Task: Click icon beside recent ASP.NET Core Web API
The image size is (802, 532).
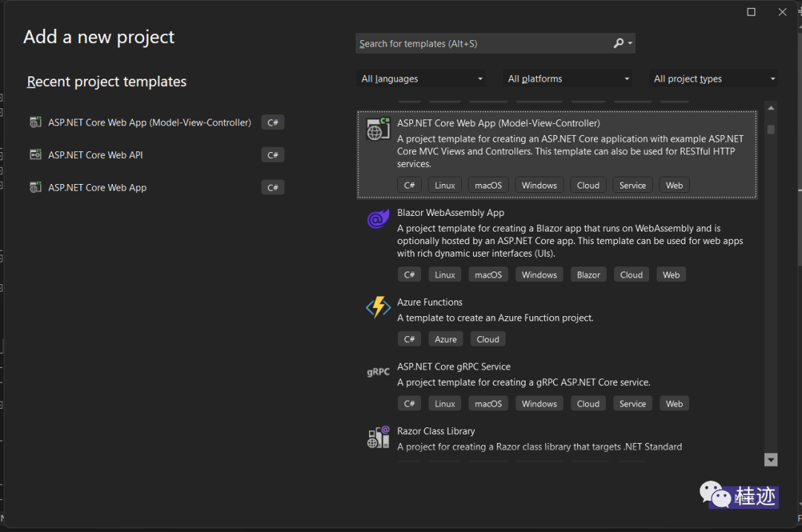Action: pyautogui.click(x=36, y=154)
